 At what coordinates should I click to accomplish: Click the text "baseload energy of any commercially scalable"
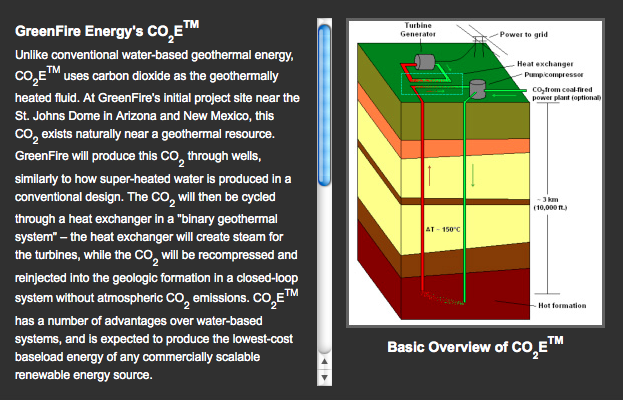tap(137, 357)
